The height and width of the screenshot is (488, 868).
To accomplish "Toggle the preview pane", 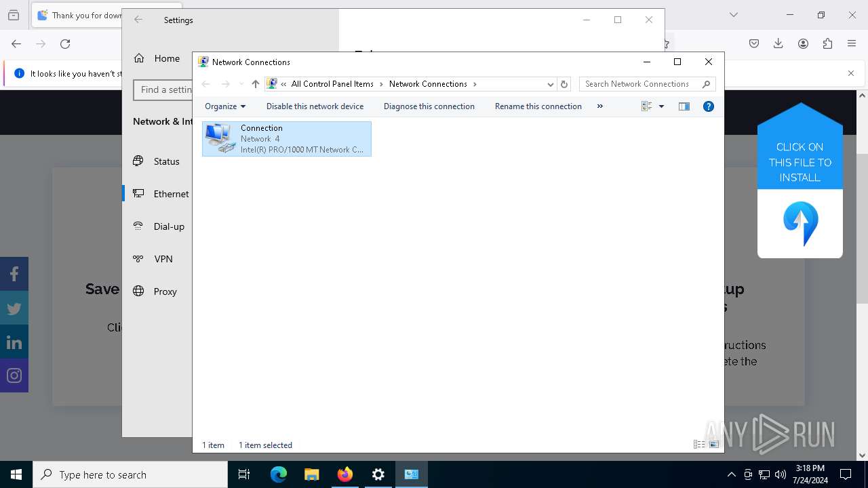I will 684,106.
